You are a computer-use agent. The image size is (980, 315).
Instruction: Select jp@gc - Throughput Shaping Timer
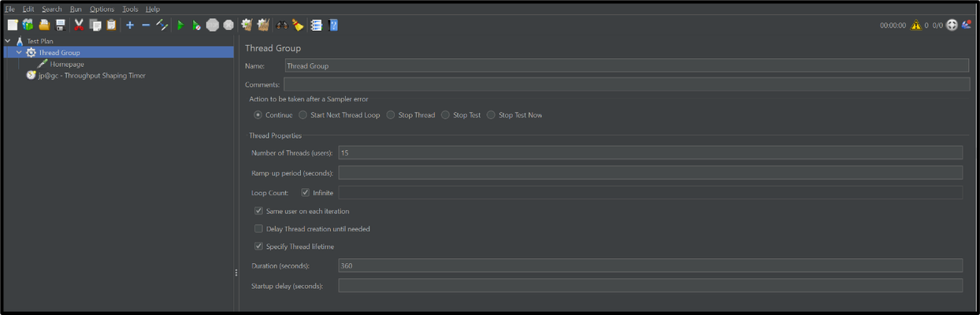coord(91,76)
